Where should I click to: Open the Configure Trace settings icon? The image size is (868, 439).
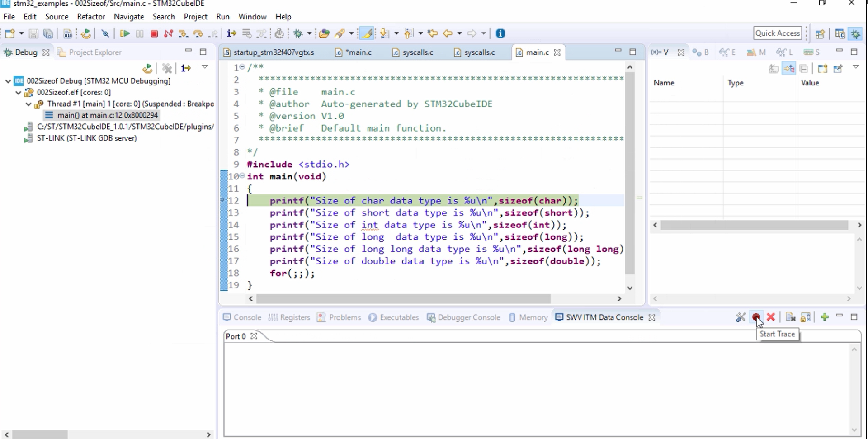(741, 317)
